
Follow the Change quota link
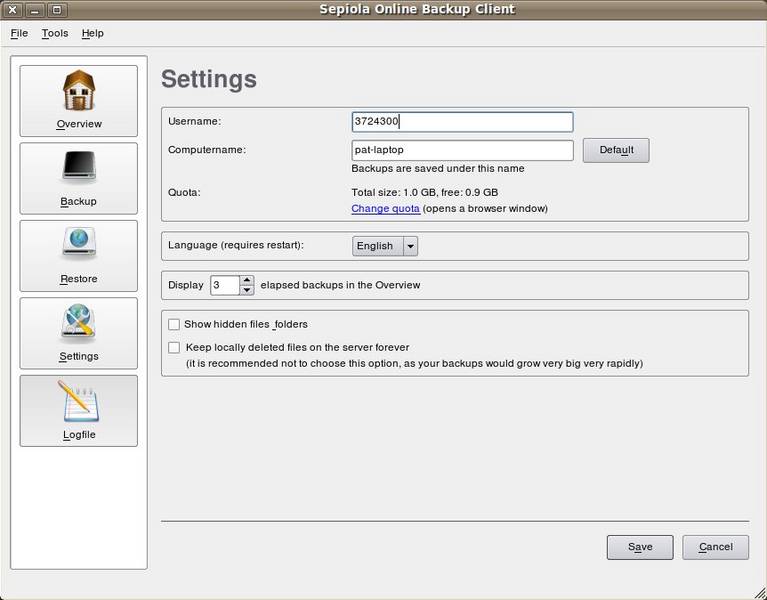tap(385, 208)
